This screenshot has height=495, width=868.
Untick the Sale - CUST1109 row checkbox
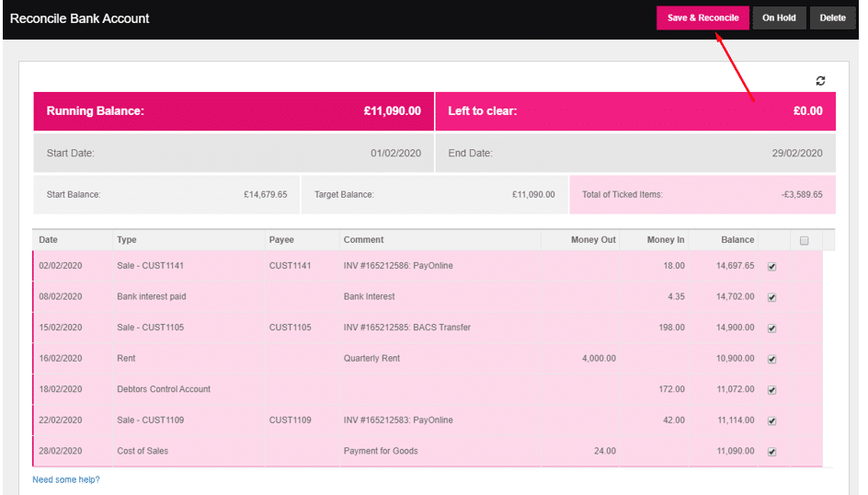[771, 420]
